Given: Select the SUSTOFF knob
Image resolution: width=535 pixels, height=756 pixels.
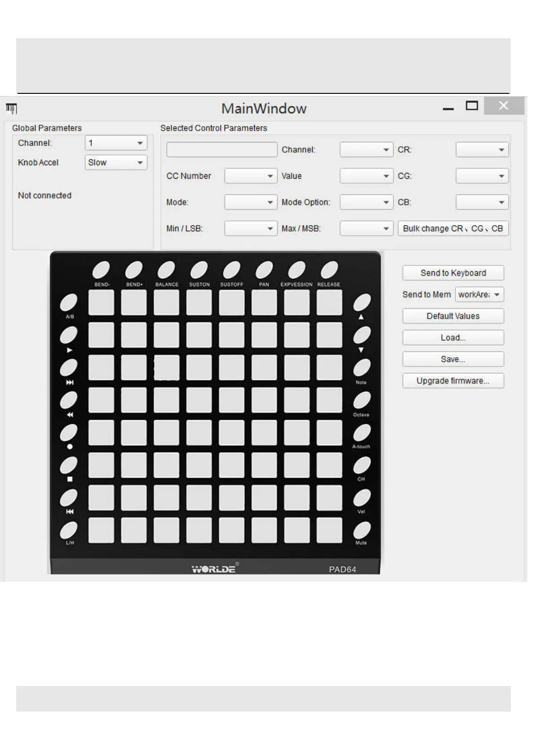Looking at the screenshot, I should (231, 270).
